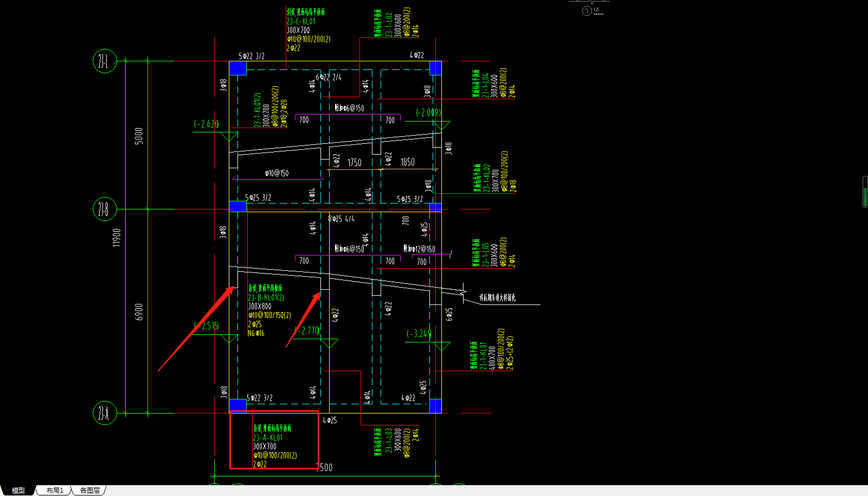Select the 4Φ22 text near top-right column

click(x=416, y=55)
